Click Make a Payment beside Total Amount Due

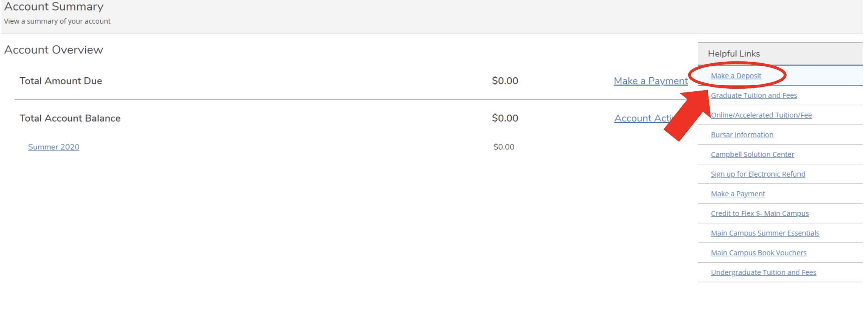pyautogui.click(x=651, y=81)
